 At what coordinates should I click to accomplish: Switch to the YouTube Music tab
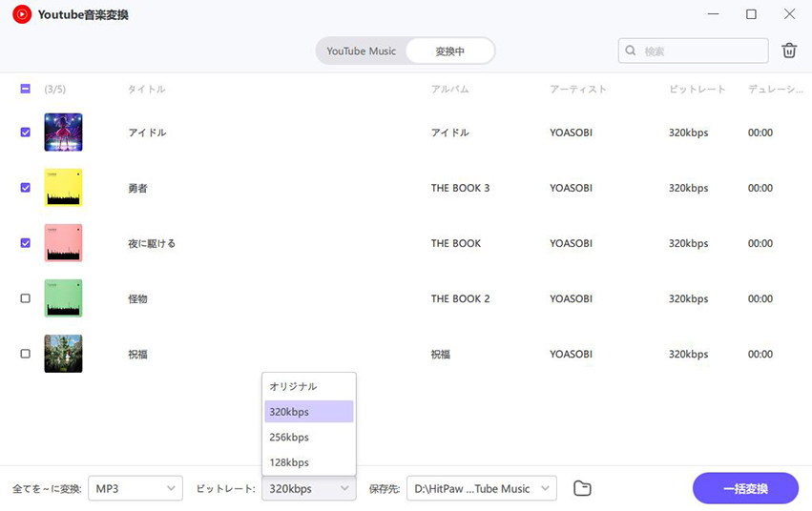pyautogui.click(x=362, y=51)
